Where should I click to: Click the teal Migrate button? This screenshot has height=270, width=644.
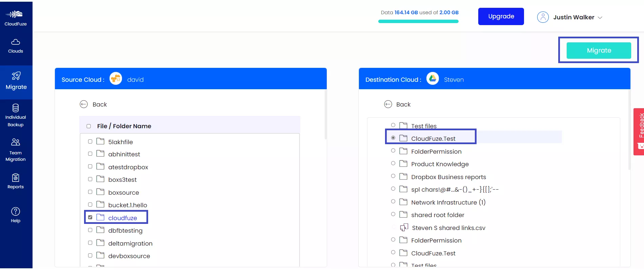point(599,51)
